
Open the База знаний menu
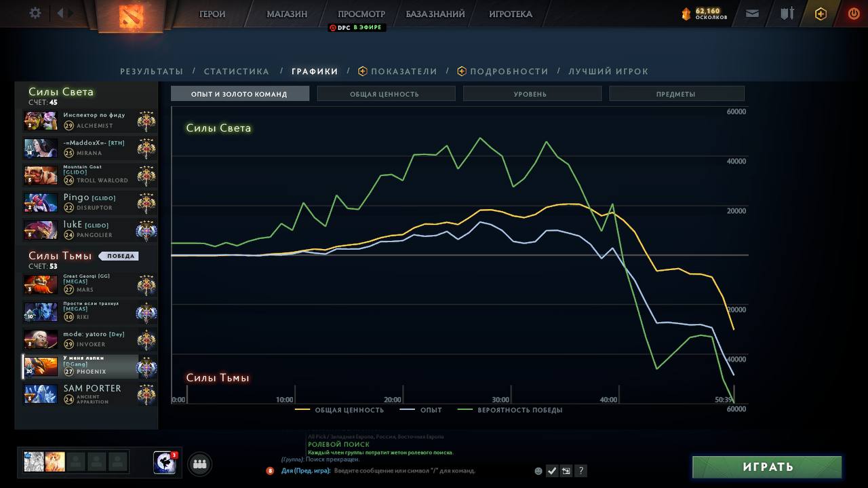coord(435,14)
